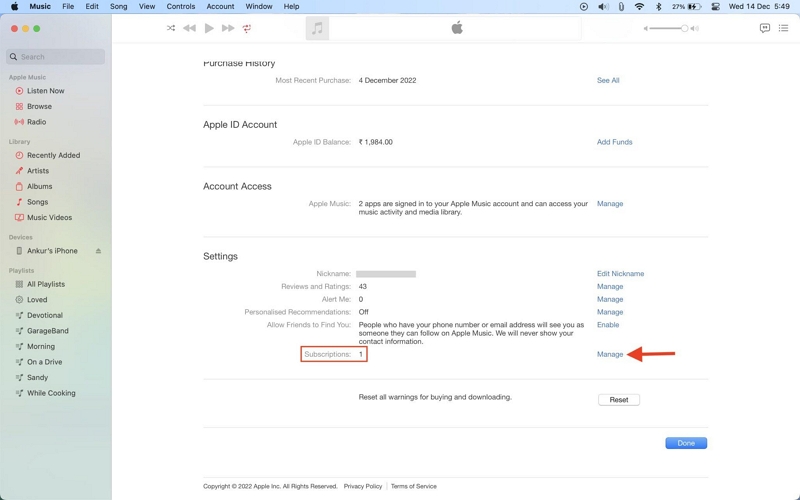This screenshot has width=800, height=500.
Task: Open the Albums library view
Action: (39, 186)
